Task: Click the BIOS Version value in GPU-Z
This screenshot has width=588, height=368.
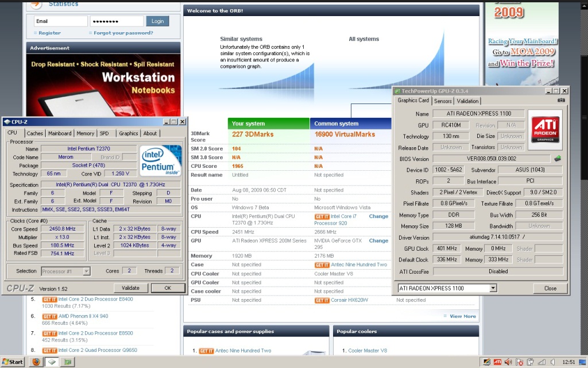Action: click(492, 159)
